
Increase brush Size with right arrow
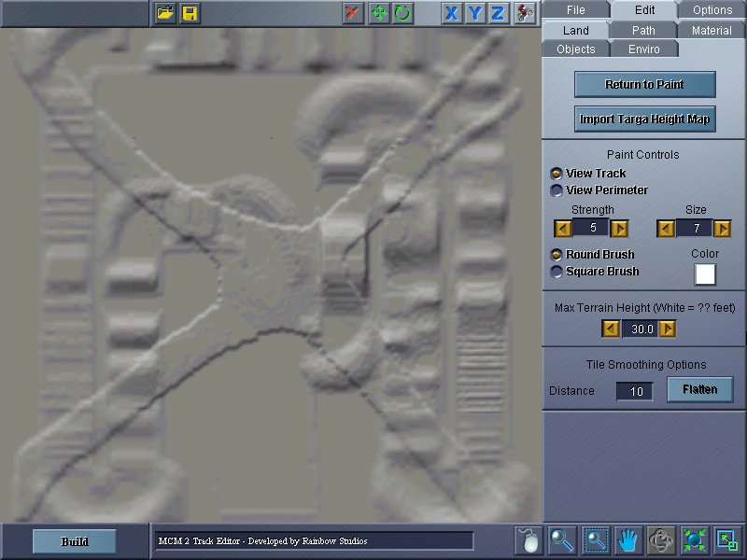722,229
